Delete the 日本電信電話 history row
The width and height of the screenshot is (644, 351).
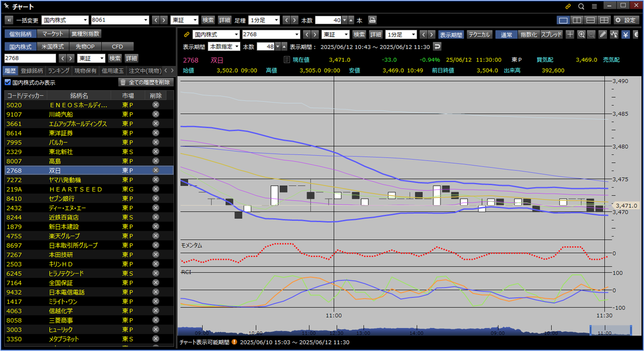click(x=156, y=292)
